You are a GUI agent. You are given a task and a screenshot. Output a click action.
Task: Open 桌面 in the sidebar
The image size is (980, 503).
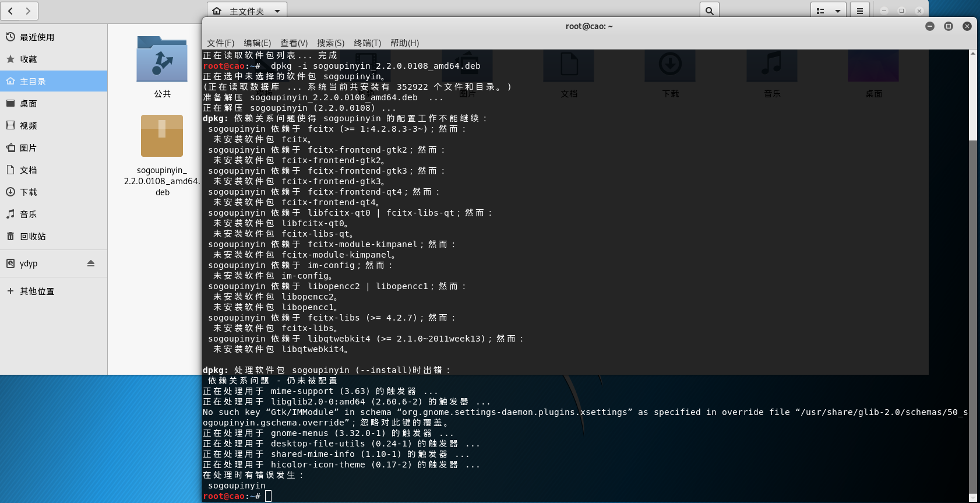54,104
